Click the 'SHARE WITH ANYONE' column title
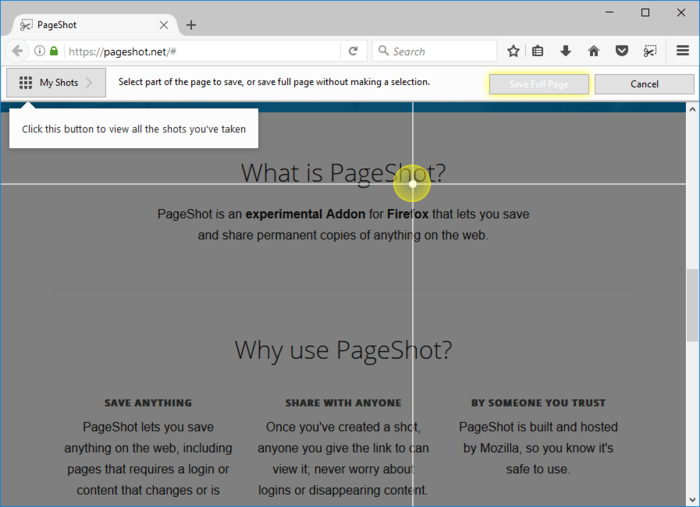700x507 pixels. (x=343, y=403)
